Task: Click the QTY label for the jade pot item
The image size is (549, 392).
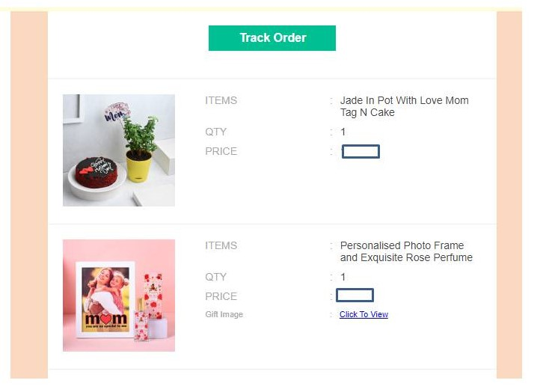Action: click(x=215, y=132)
